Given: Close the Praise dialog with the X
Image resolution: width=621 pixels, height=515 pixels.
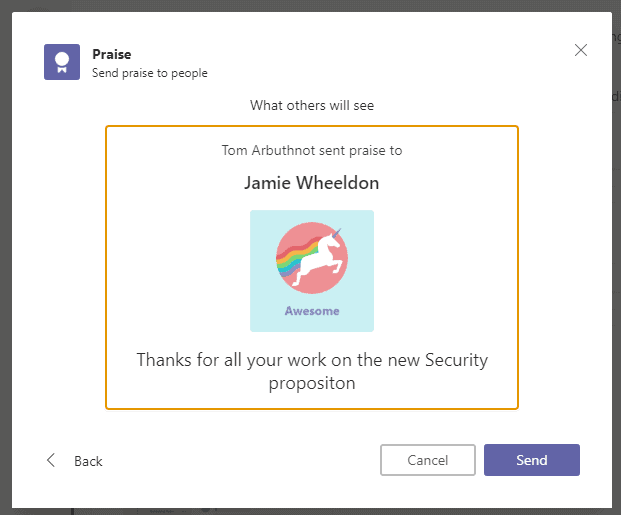Looking at the screenshot, I should click(581, 51).
